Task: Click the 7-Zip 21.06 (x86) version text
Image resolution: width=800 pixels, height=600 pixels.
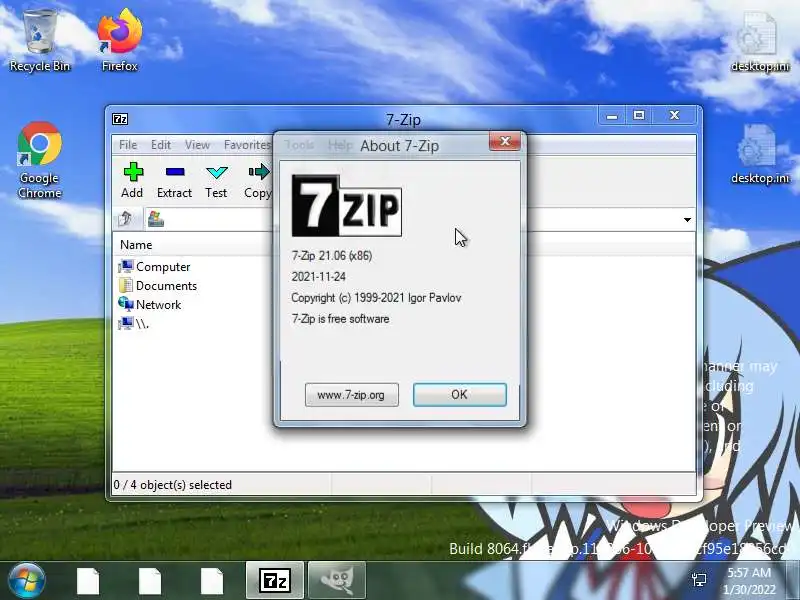Action: [332, 256]
